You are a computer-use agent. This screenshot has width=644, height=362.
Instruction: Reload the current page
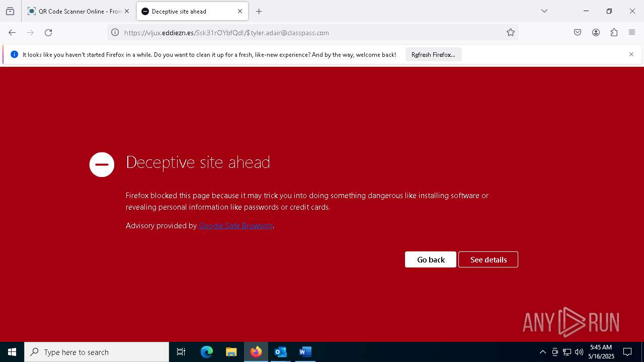pos(48,33)
